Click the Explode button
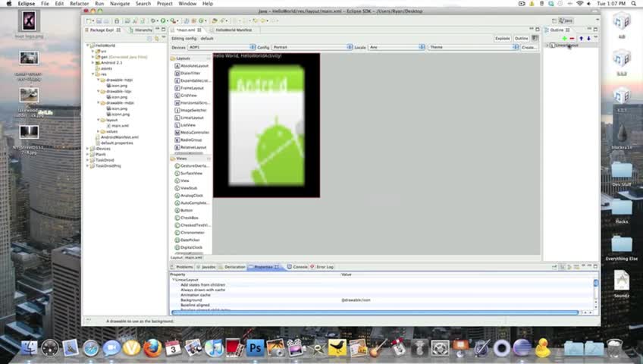Image resolution: width=643 pixels, height=364 pixels. click(502, 38)
